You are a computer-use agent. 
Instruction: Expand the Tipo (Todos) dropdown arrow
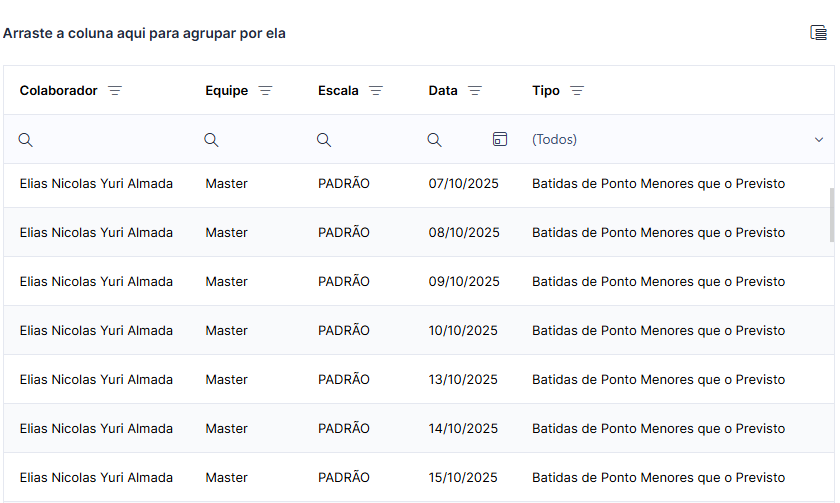pyautogui.click(x=819, y=140)
